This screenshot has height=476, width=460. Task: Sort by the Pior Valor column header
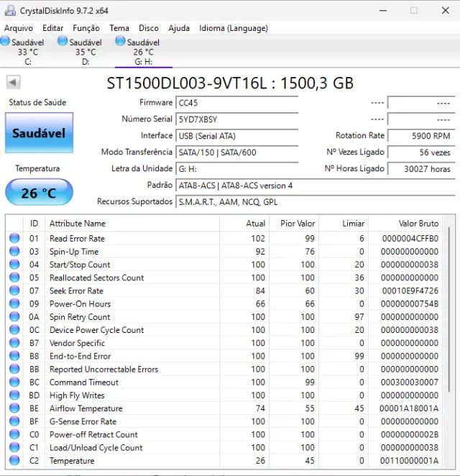[294, 224]
